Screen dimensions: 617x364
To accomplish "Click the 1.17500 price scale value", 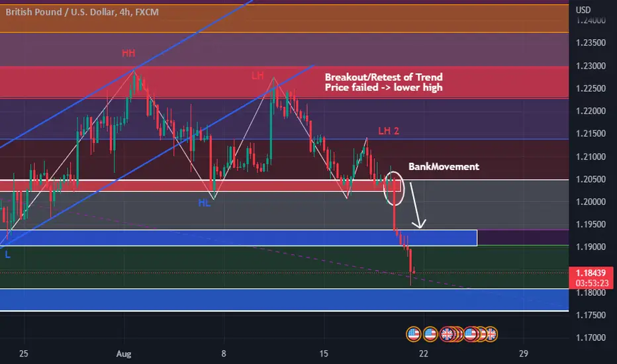I will (x=591, y=315).
